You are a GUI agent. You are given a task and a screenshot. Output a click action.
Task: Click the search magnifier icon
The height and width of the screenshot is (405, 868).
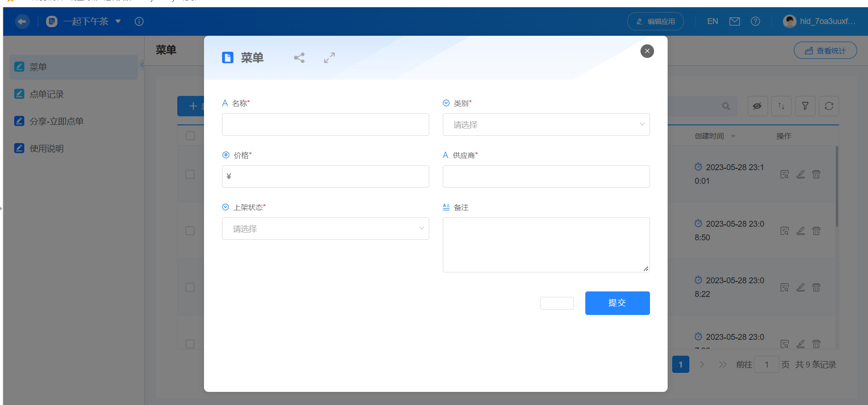coord(726,106)
